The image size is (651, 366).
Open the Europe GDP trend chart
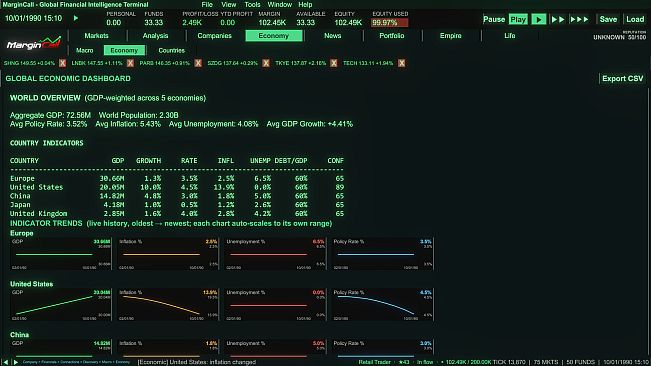coord(61,254)
